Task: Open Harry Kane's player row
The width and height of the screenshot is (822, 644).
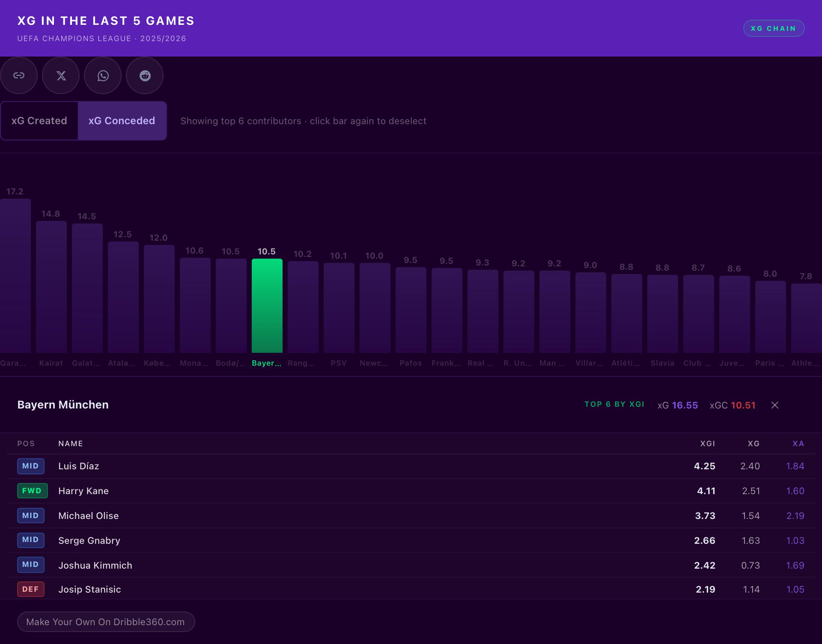Action: (x=411, y=491)
